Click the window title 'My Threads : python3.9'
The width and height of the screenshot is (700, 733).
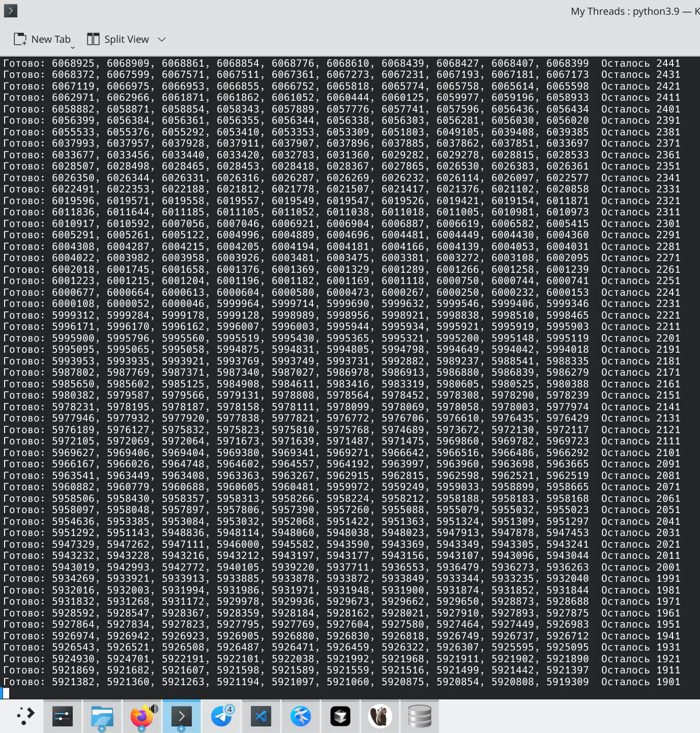pyautogui.click(x=625, y=11)
